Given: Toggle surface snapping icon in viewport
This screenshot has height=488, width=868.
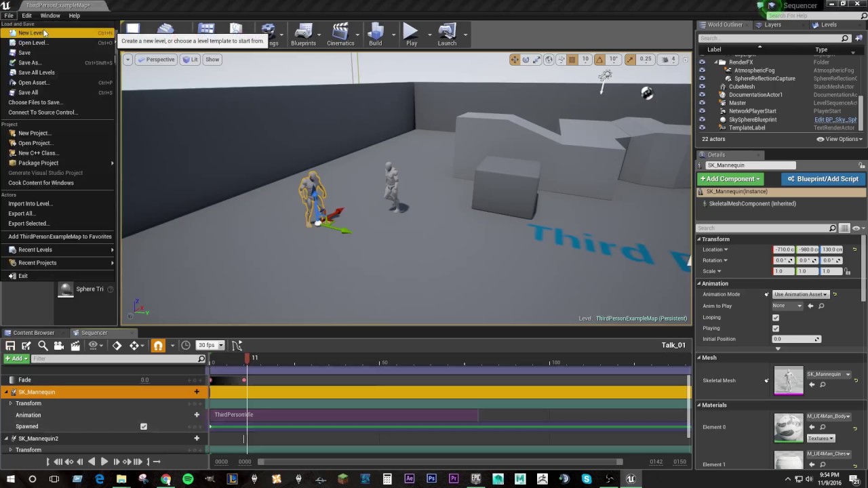Looking at the screenshot, I should [560, 60].
